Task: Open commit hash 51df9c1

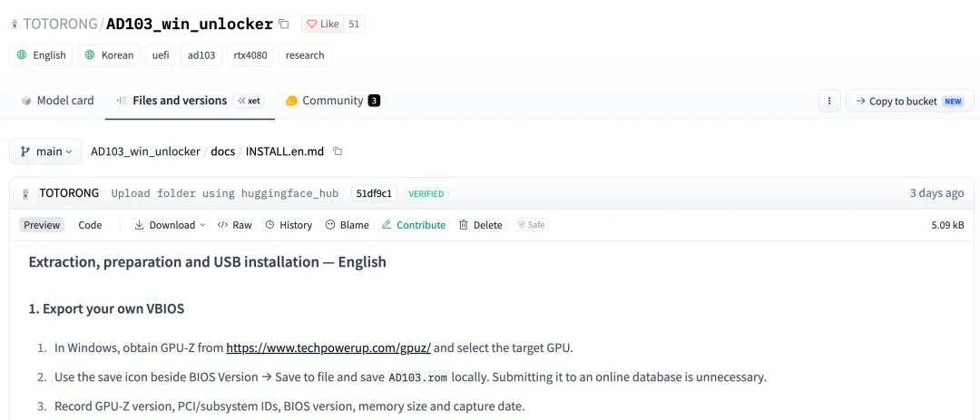Action: tap(374, 193)
